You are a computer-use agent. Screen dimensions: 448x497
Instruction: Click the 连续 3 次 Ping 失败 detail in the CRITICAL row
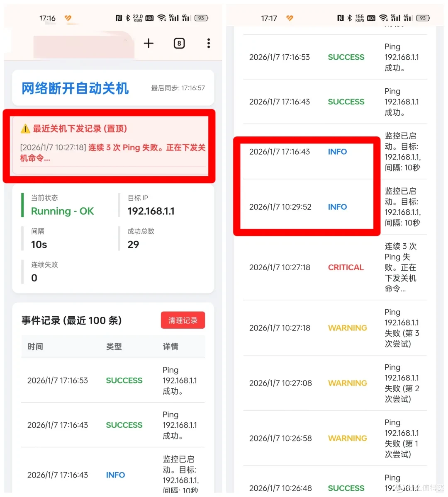(x=401, y=267)
